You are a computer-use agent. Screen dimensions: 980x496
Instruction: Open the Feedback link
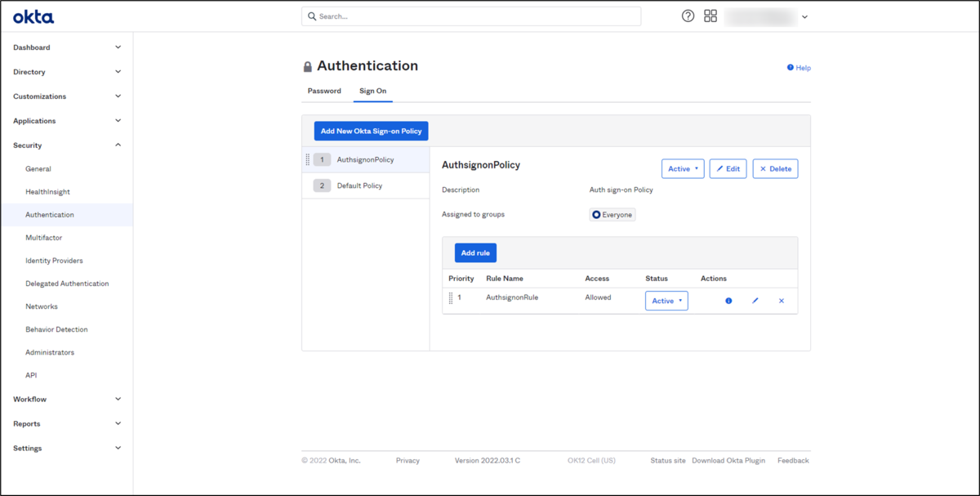[x=793, y=461]
